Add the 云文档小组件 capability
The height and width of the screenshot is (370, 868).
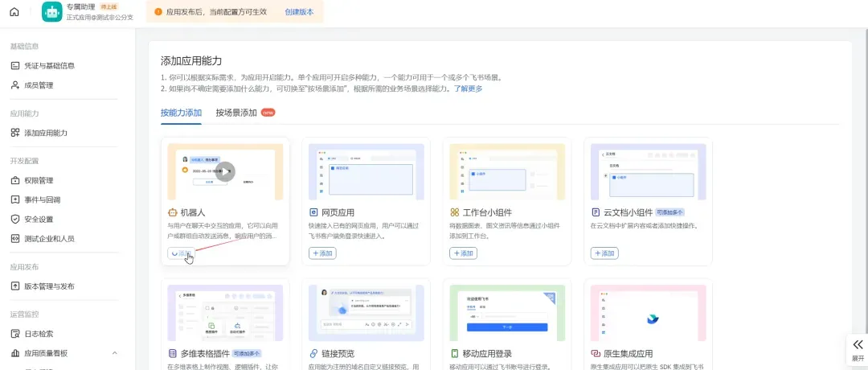(x=604, y=253)
